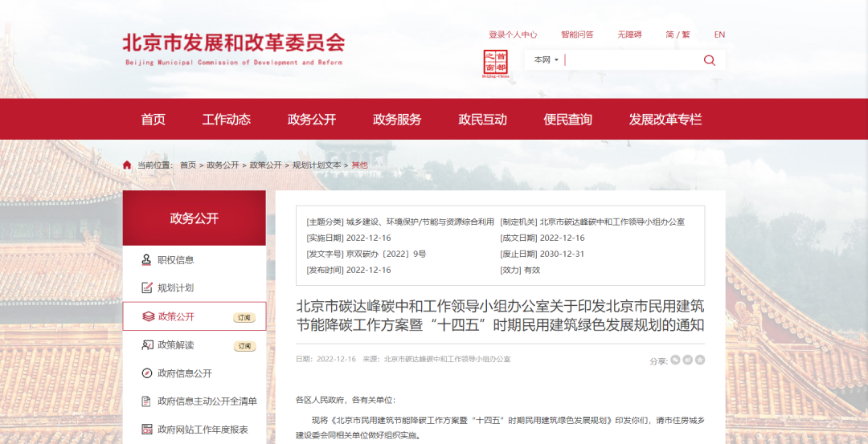Click the 制定机关 metadata row

pyautogui.click(x=592, y=222)
